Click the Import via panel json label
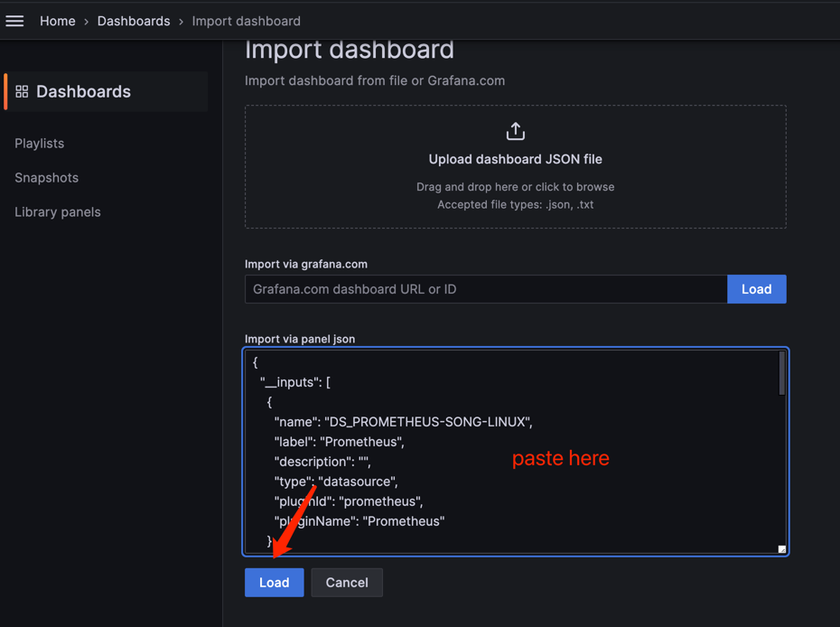This screenshot has width=840, height=627. click(x=300, y=339)
